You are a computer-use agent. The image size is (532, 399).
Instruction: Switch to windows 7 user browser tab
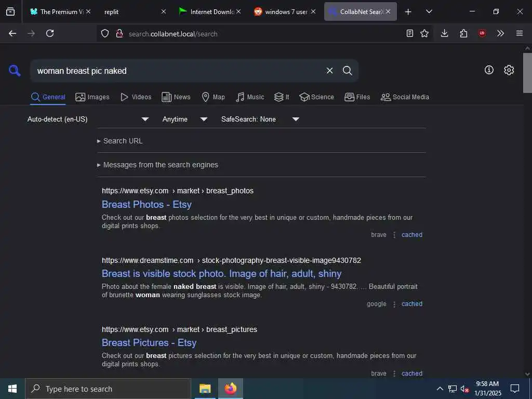point(281,11)
